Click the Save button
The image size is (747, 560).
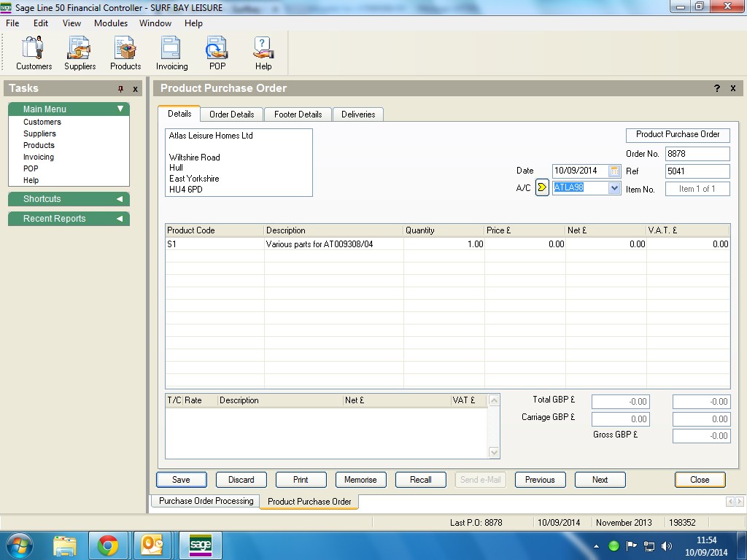tap(181, 480)
